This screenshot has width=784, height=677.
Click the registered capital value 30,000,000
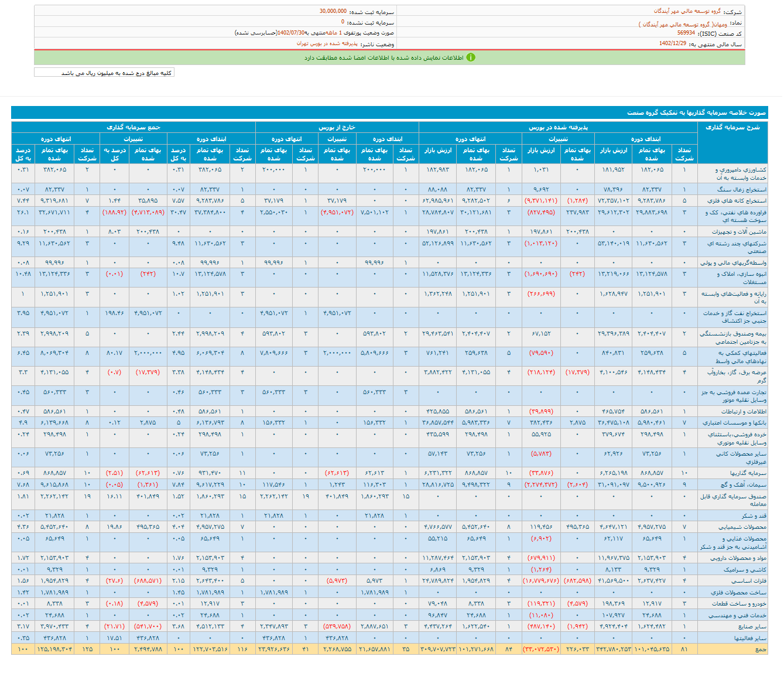point(333,11)
